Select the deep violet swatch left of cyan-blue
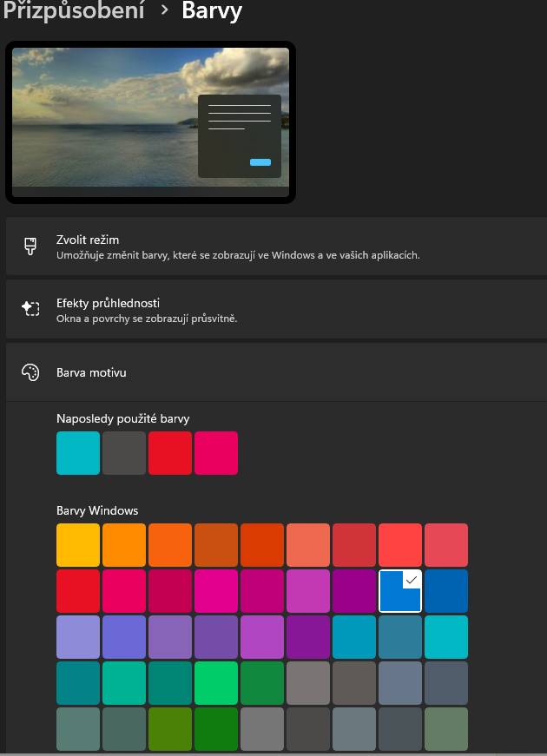Screen dimensions: 547x756 308,637
